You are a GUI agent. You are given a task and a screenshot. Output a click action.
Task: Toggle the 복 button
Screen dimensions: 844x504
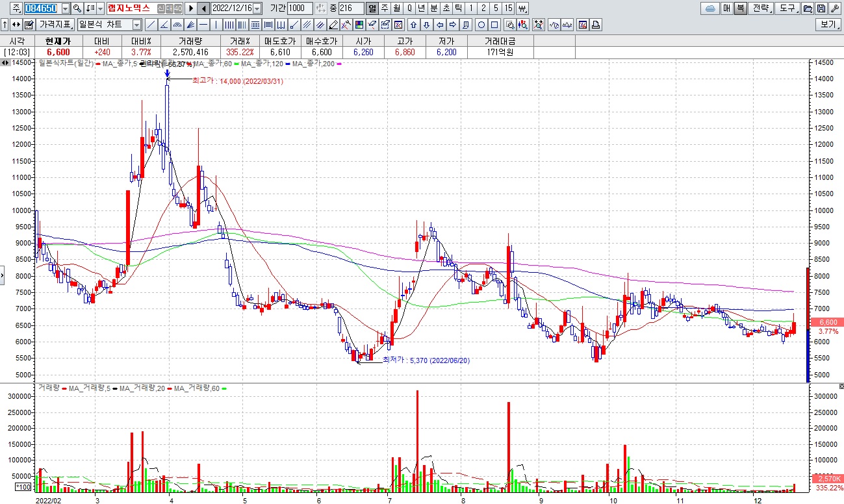(741, 8)
